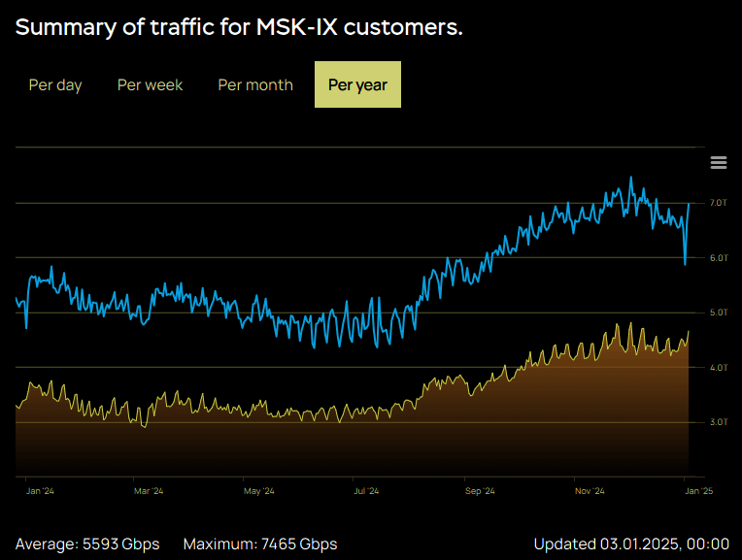Click the 4.0T y-axis label
Viewport: 742px width, 560px height.
tap(719, 367)
